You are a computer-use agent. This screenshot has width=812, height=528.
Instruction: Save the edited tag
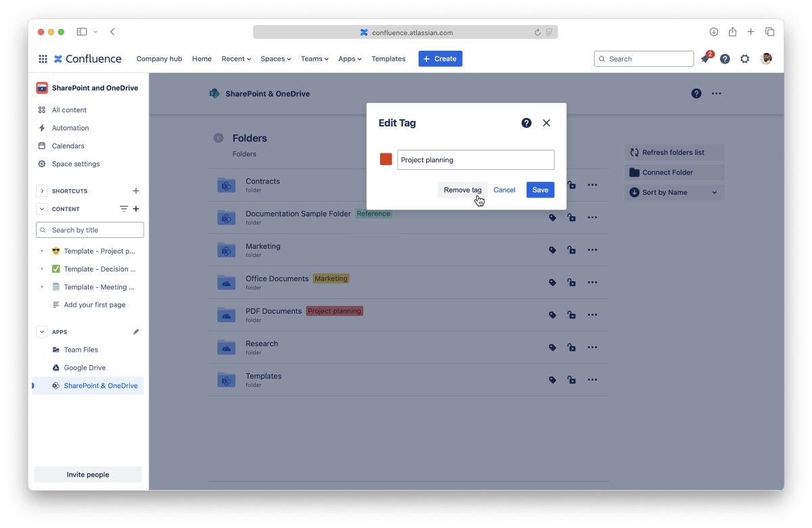click(540, 190)
